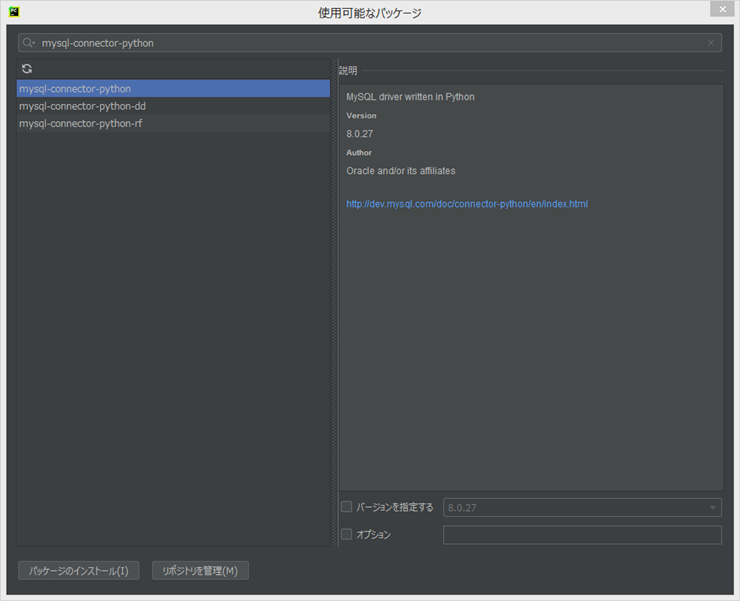
Task: Select mysql-connector-python-rf in the package list
Action: (x=173, y=123)
